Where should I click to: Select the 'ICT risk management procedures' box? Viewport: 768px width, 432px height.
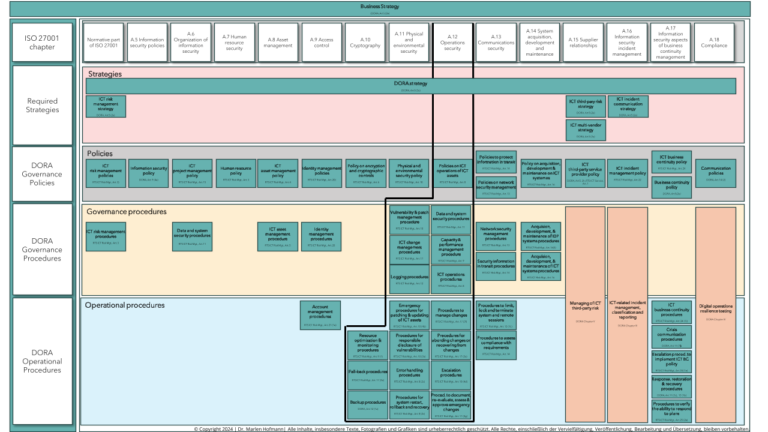click(x=106, y=237)
